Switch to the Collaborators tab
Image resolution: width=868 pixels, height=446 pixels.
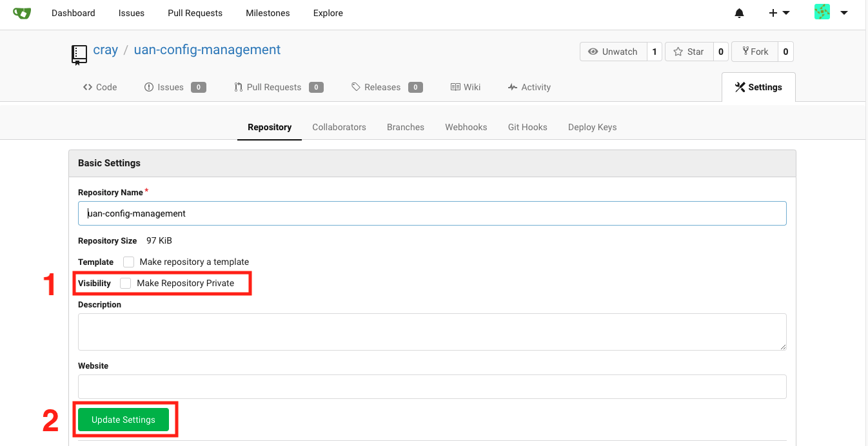[339, 126]
